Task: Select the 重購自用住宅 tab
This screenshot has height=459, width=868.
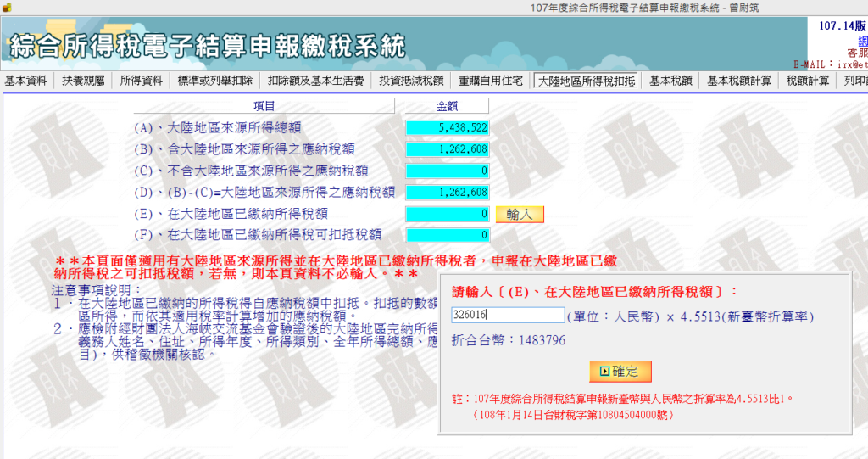Action: point(491,81)
